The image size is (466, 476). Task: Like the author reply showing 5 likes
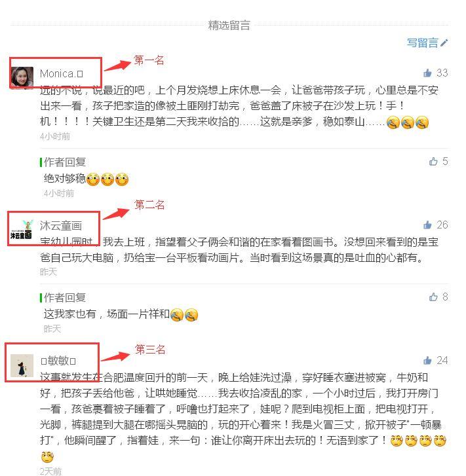pyautogui.click(x=433, y=162)
